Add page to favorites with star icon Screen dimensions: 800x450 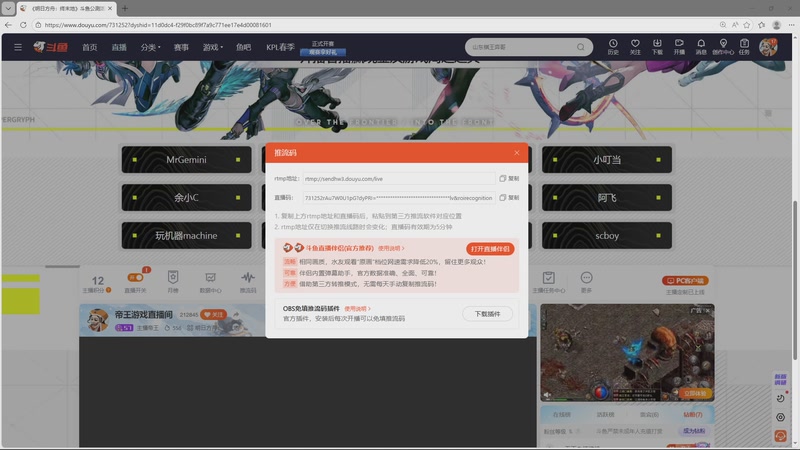[747, 24]
